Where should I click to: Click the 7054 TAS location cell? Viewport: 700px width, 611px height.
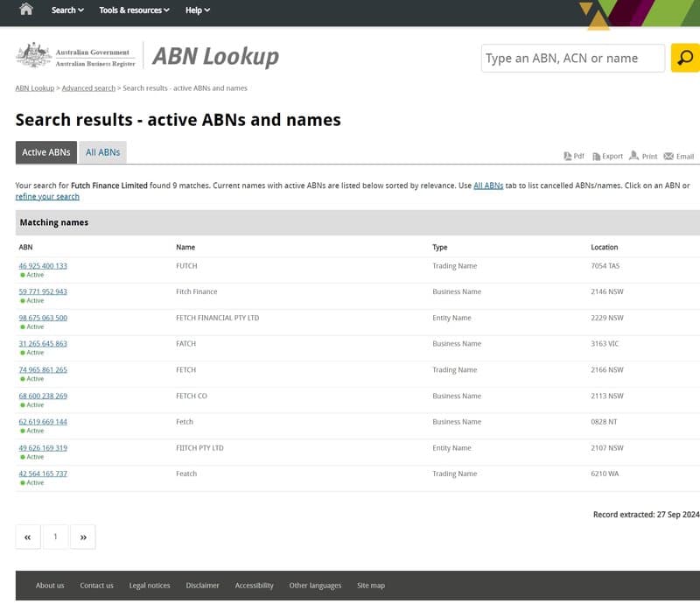(x=605, y=266)
